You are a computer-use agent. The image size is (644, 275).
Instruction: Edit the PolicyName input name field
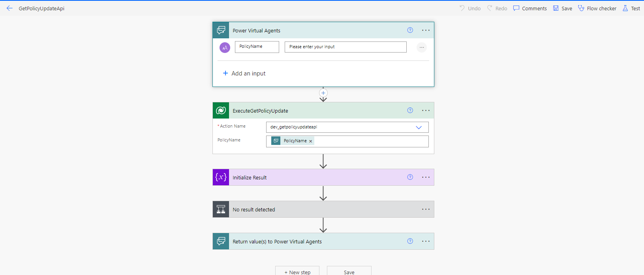pos(257,47)
